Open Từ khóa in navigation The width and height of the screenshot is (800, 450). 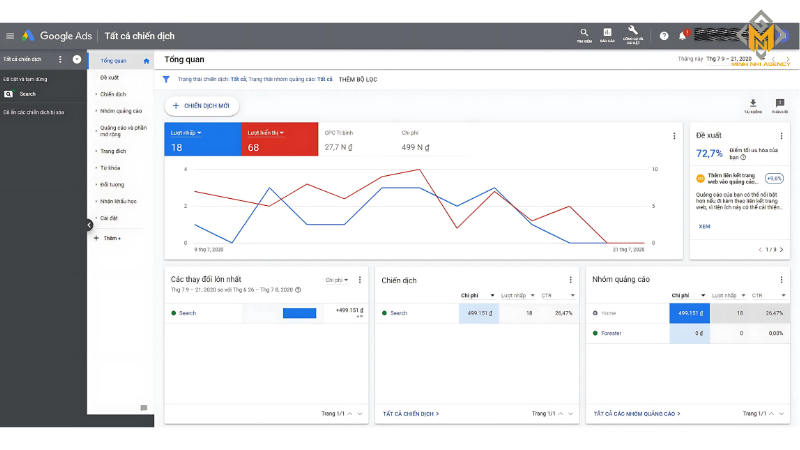point(110,168)
